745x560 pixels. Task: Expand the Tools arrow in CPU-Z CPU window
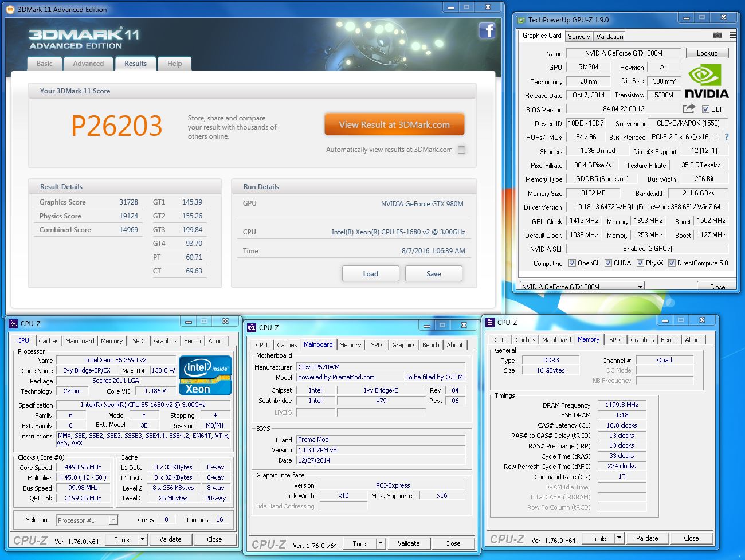point(142,539)
